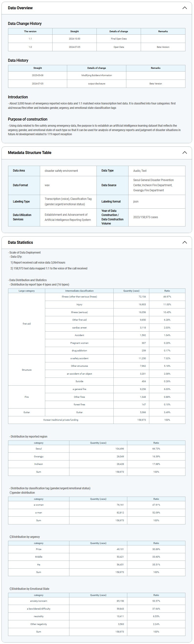The height and width of the screenshot is (644, 194).
Task: Click the Illness (serious) row label
Action: [x=79, y=312]
